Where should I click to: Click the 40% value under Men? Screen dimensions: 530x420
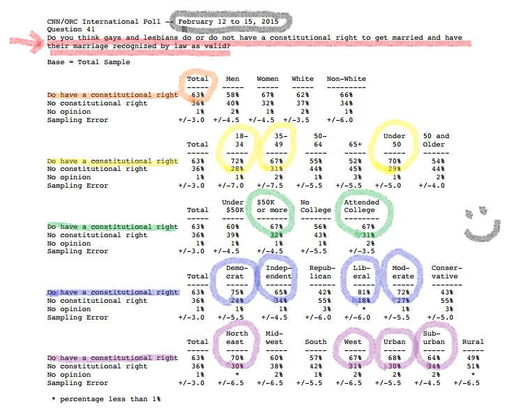coord(232,103)
